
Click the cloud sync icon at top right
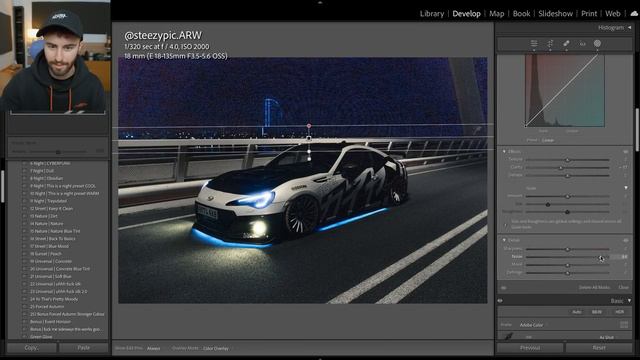point(634,13)
